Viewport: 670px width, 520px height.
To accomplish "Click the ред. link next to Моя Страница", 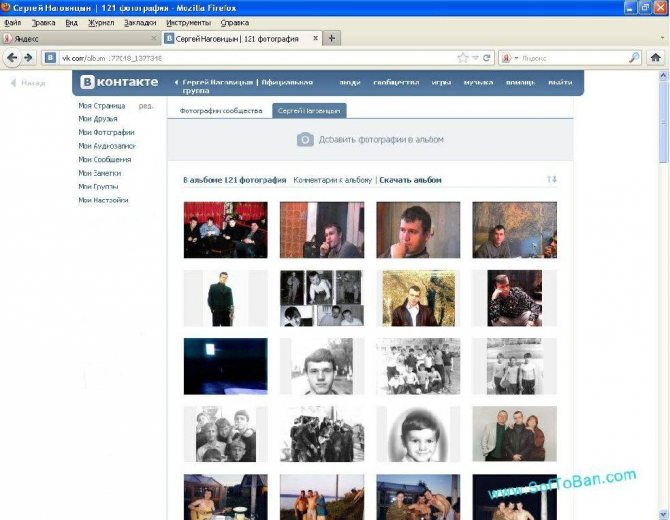I will 146,106.
